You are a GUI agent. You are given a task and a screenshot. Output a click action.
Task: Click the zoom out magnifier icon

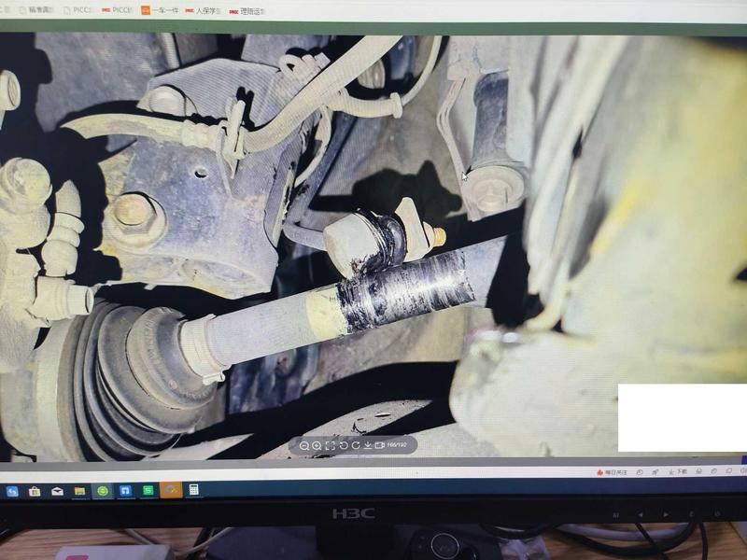pyautogui.click(x=305, y=445)
